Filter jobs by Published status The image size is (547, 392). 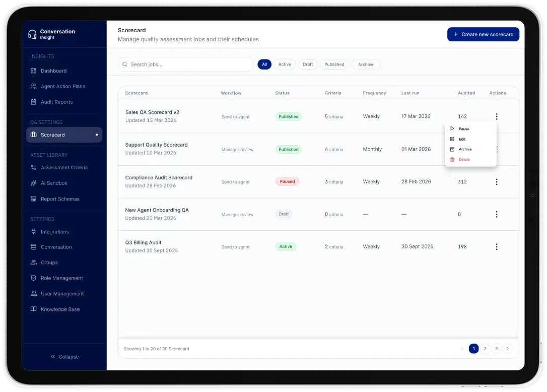334,64
